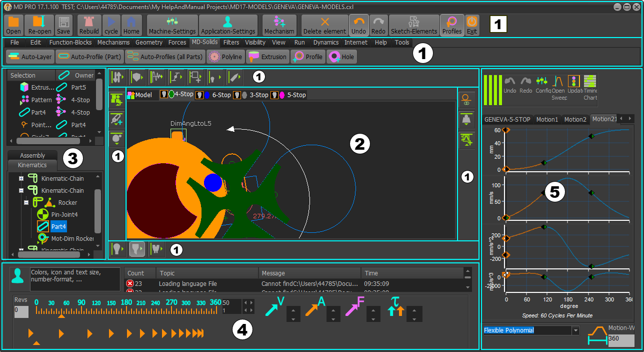Exit the application via Exit icon
644x352 pixels.
tap(472, 25)
